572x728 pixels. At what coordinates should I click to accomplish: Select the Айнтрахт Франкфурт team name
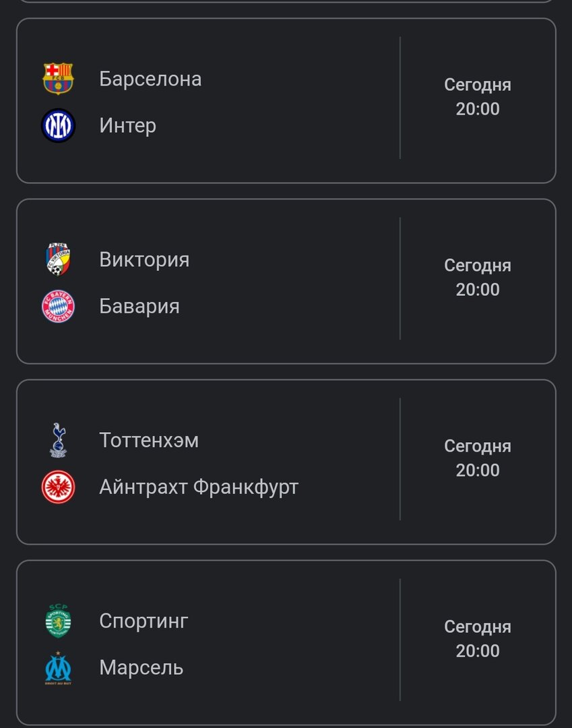pyautogui.click(x=199, y=487)
